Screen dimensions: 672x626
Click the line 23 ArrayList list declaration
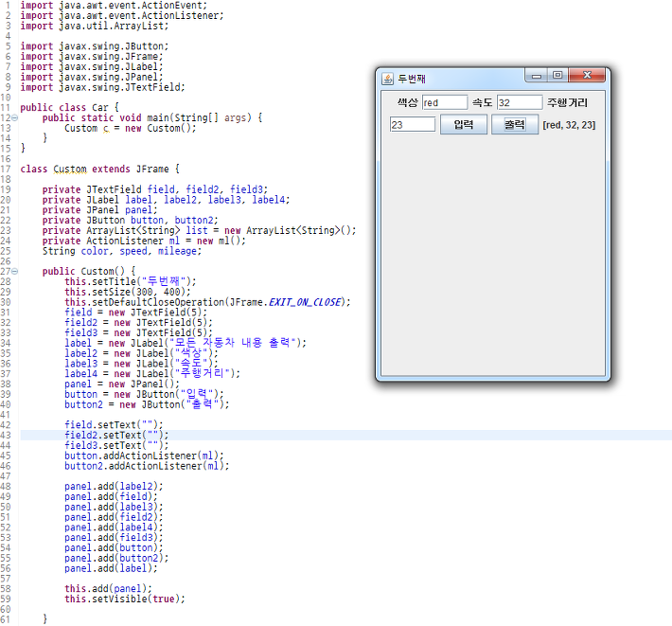(200, 230)
